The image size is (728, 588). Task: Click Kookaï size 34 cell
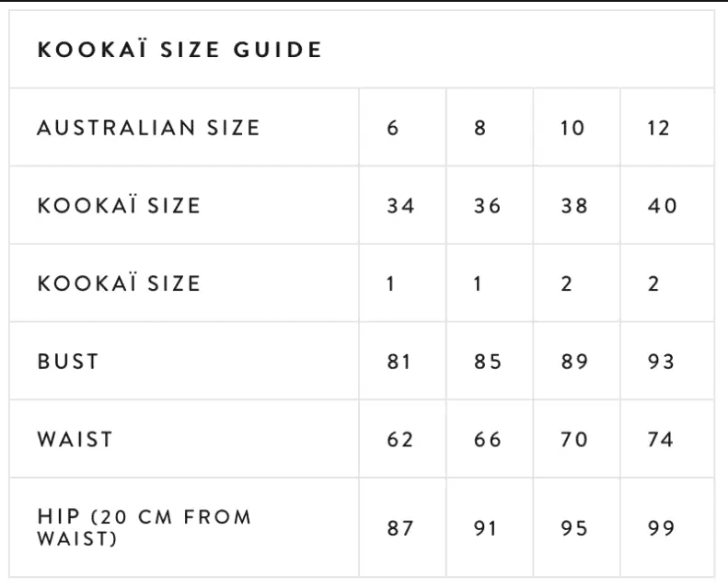pyautogui.click(x=400, y=205)
